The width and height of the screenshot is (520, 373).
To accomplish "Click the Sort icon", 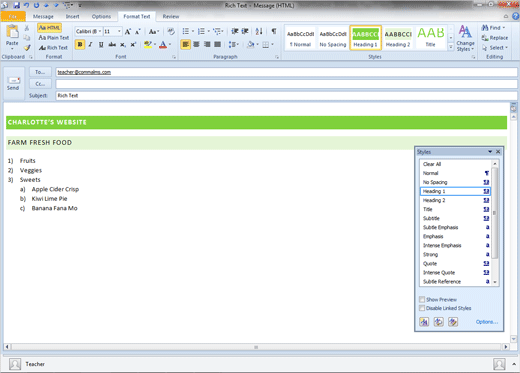I will (259, 31).
